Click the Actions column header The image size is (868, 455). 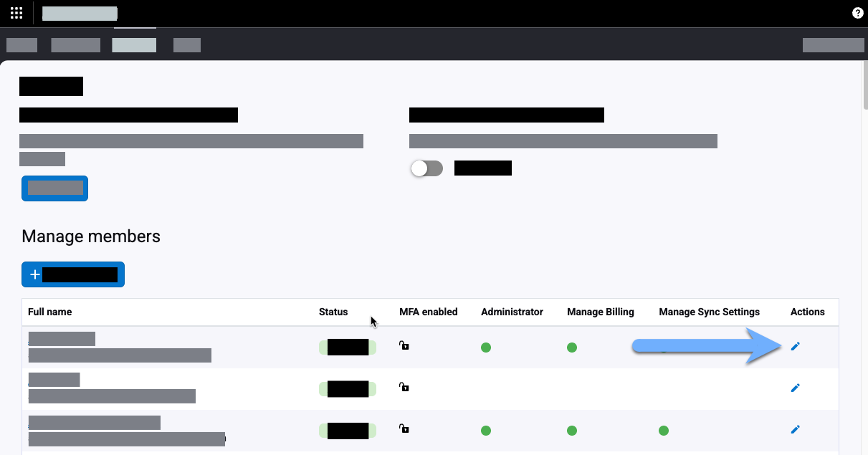click(x=808, y=312)
